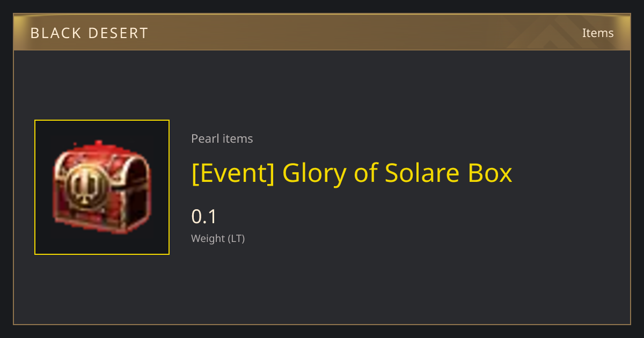Open the BLACK DESERT header title
Screen dimensions: 644x338
coord(89,33)
